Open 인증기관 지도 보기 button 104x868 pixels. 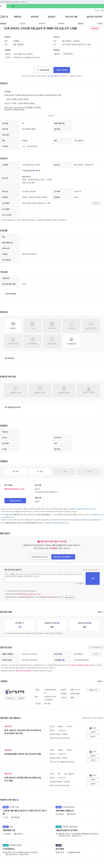[x=97, y=654]
